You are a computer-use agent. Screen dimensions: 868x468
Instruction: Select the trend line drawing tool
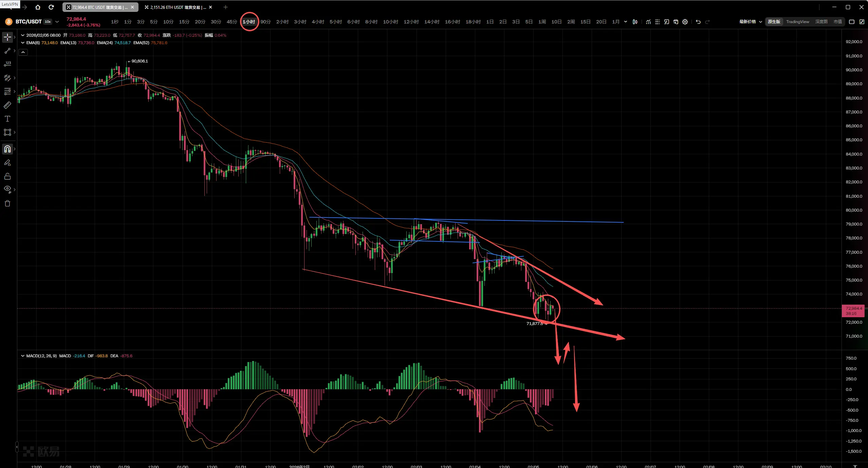point(7,51)
